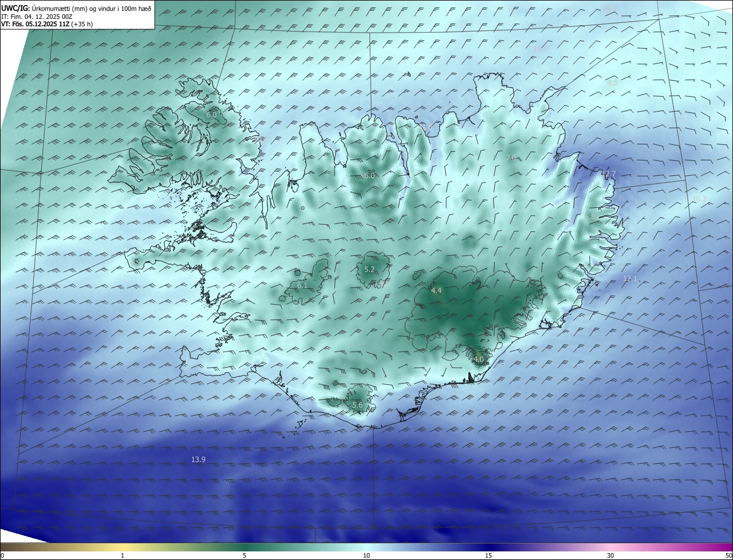733x560 pixels.
Task: Click the 5.2 value on Hofsjökull glacier
Action: [x=369, y=269]
